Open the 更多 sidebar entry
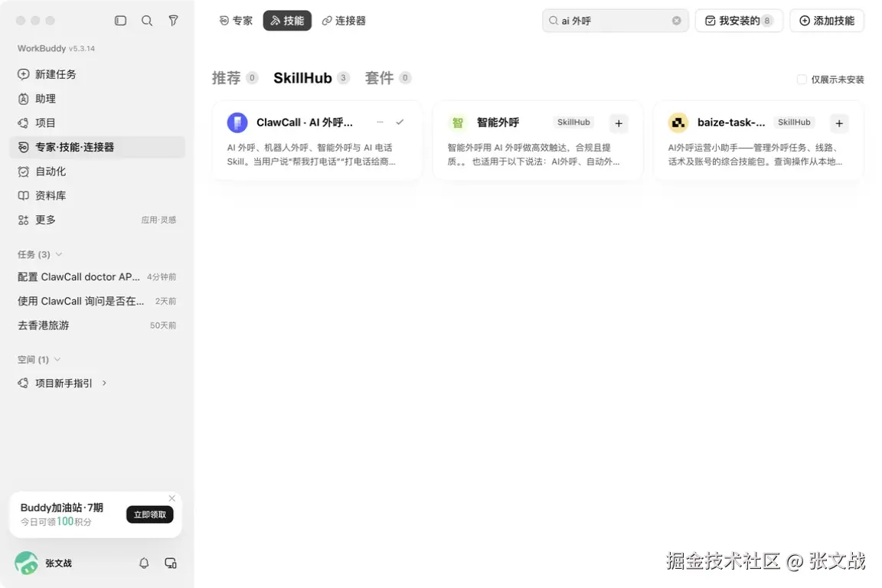 [97, 220]
